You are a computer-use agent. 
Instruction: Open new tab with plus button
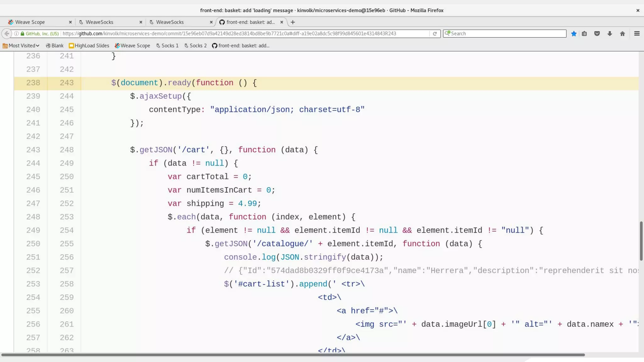click(293, 22)
